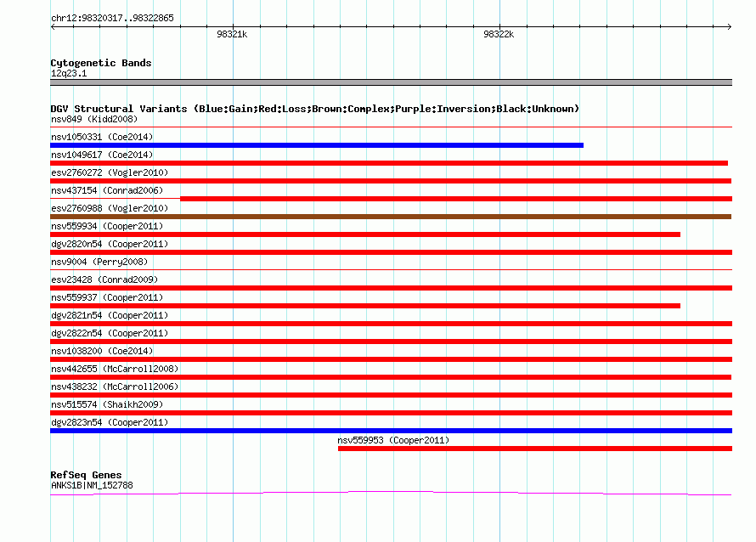Click the left arrow of the ruler
The height and width of the screenshot is (542, 756).
pyautogui.click(x=53, y=26)
